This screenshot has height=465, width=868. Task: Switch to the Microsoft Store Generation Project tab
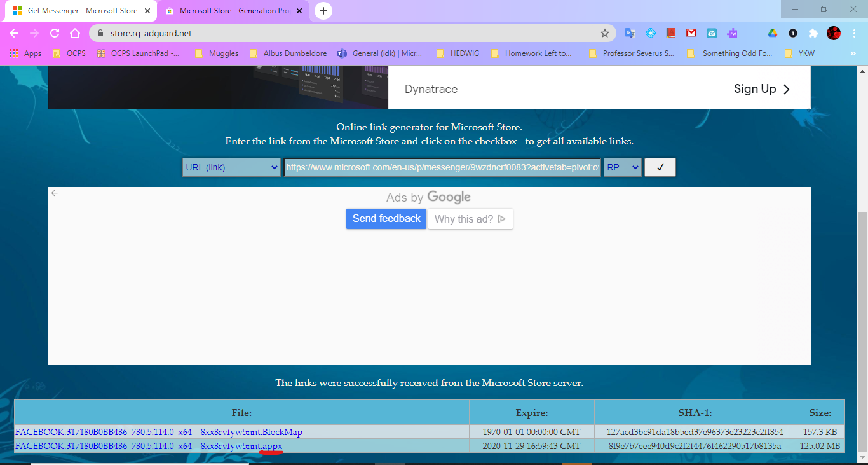(x=233, y=11)
